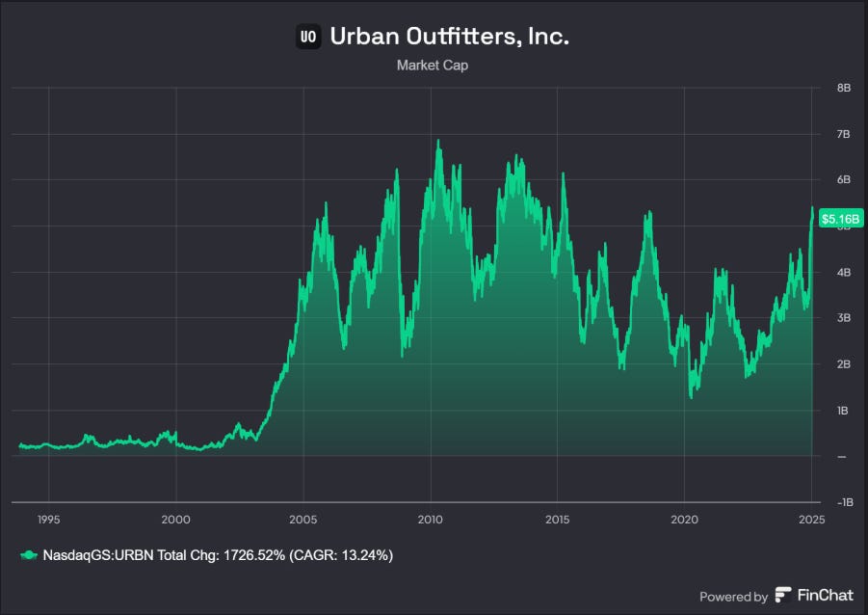Click the NasdaqGS:URBN Total Chg legend text

(x=218, y=555)
